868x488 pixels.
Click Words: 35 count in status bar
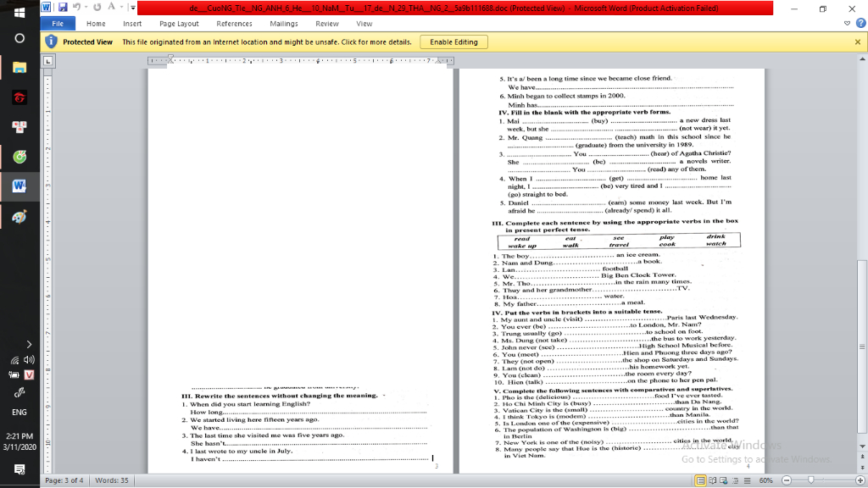pos(111,480)
